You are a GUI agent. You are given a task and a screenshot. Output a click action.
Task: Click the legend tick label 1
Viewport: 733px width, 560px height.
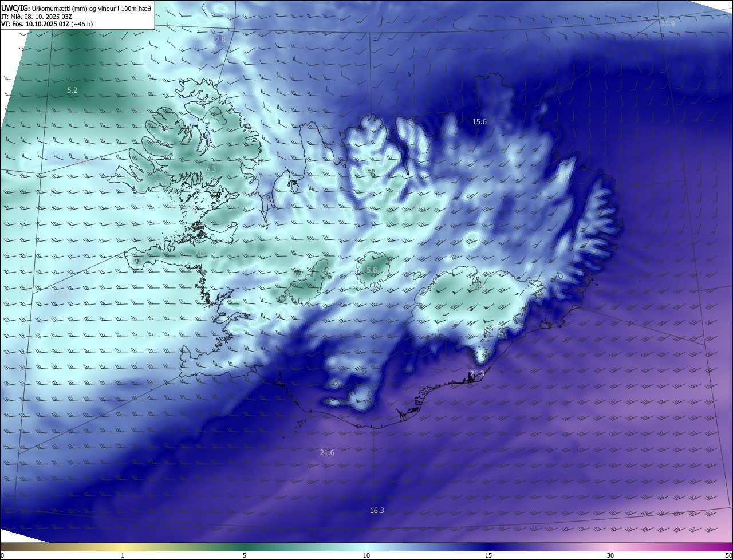click(x=123, y=555)
